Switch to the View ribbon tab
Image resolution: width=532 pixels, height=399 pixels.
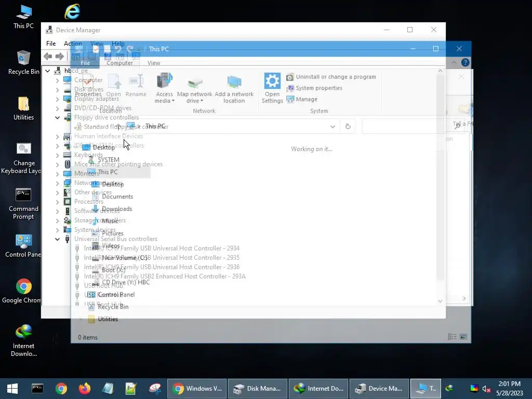(154, 63)
